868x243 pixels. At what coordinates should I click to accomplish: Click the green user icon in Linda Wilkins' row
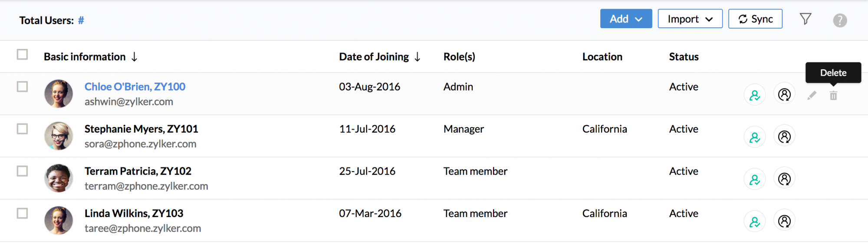[x=755, y=222]
